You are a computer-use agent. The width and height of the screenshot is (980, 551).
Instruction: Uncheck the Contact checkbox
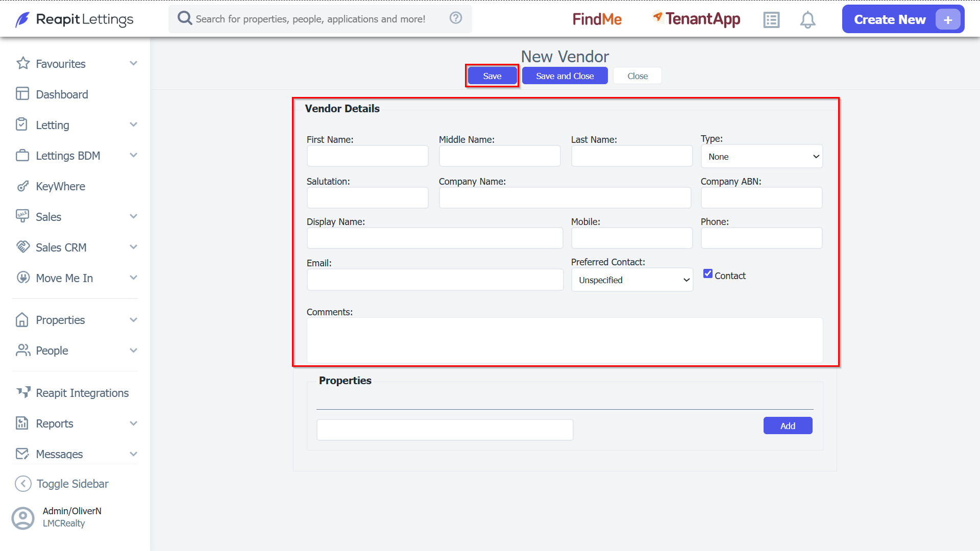[x=708, y=274]
